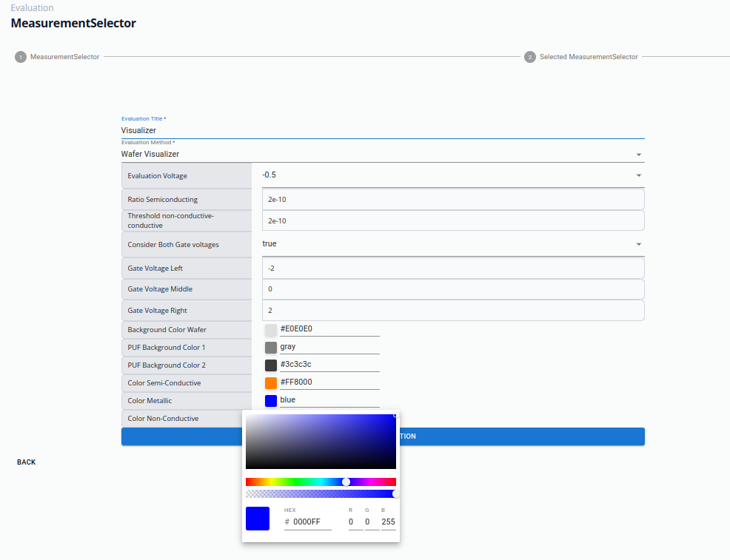Click the blue submit evaluation button

[518, 436]
